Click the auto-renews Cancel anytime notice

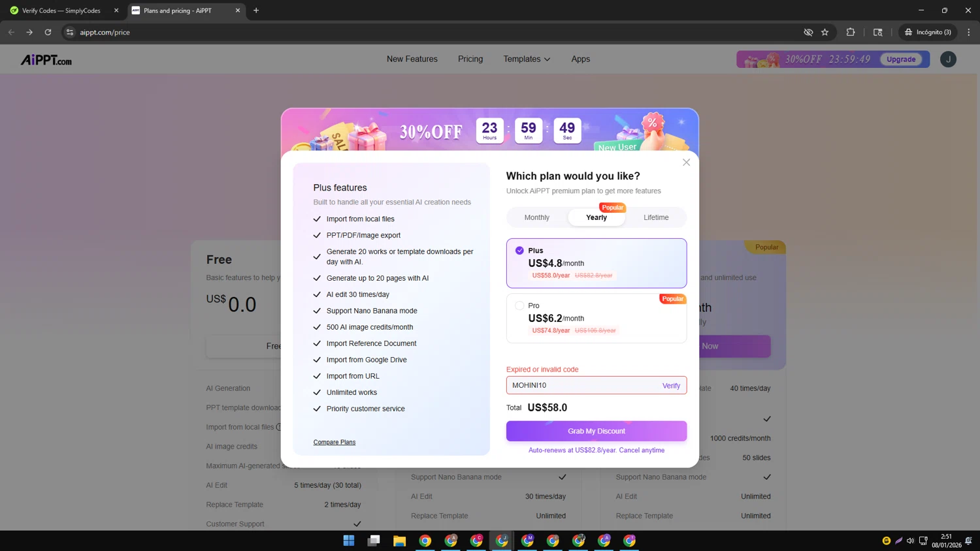pos(596,450)
